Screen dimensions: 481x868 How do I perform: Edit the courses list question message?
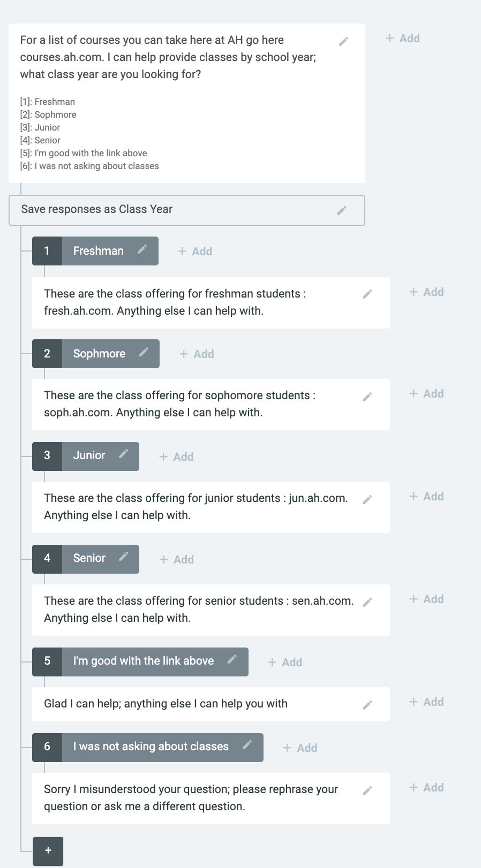[344, 41]
